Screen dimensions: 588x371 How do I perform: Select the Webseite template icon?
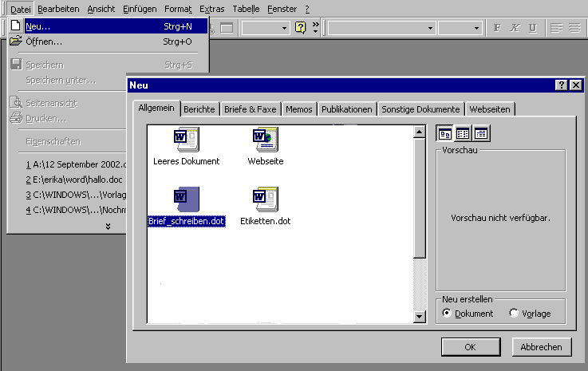(265, 141)
